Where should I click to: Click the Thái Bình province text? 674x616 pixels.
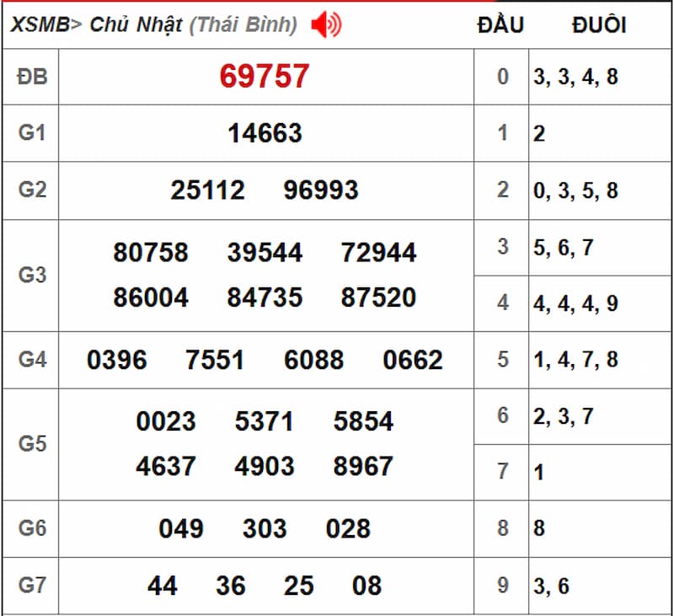coord(243,25)
